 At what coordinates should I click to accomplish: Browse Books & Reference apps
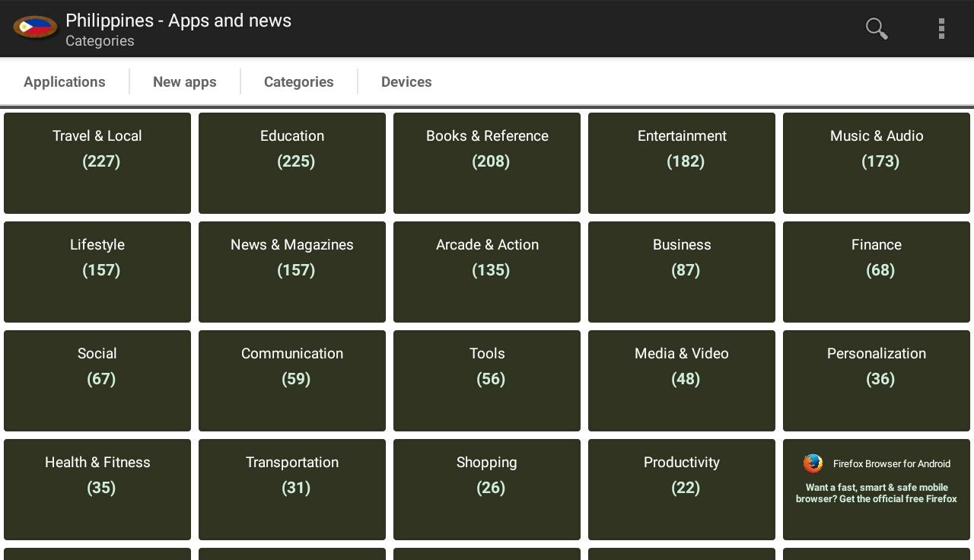click(487, 163)
